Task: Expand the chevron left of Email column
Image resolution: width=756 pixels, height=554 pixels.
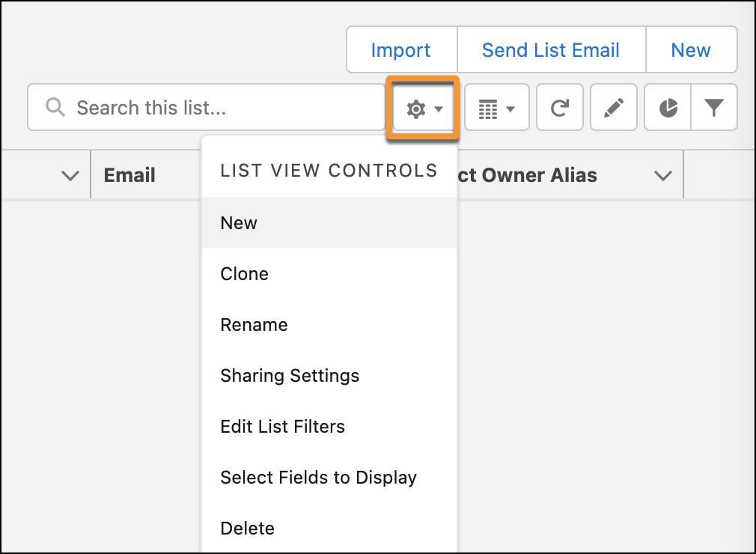Action: click(x=70, y=175)
